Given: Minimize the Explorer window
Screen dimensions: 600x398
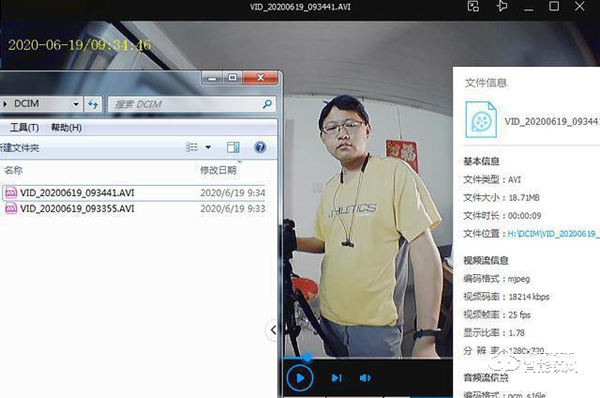Looking at the screenshot, I should point(212,78).
